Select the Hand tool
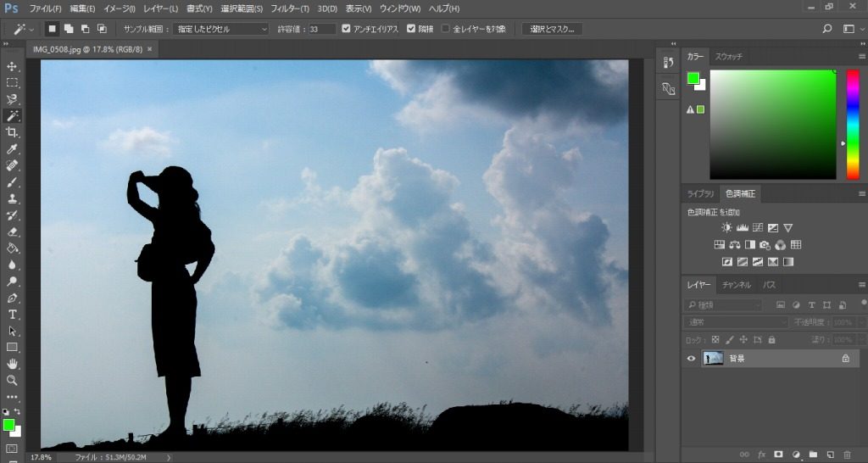 (13, 364)
